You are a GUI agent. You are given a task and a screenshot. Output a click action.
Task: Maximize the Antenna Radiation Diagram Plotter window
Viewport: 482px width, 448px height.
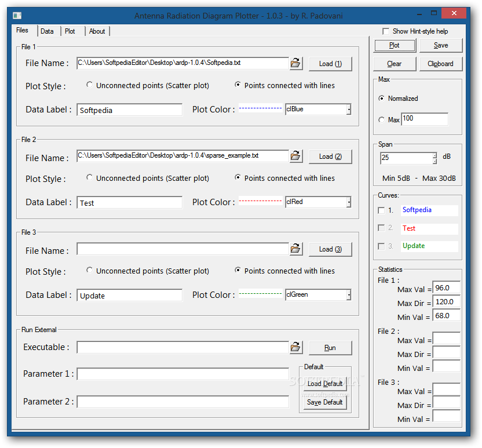click(x=434, y=13)
